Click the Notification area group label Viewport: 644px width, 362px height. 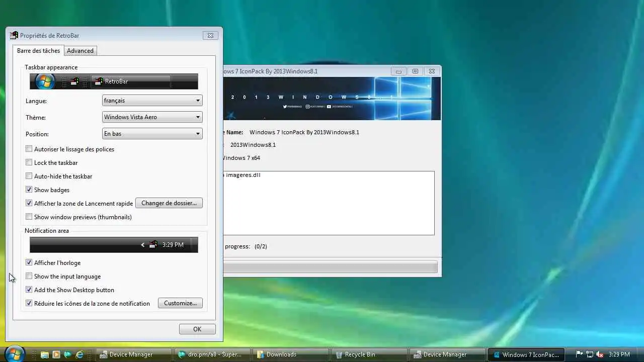[47, 231]
